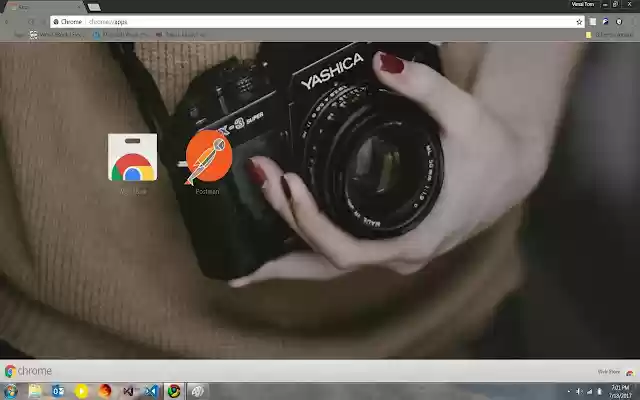Click the round blue extension icon
This screenshot has width=640, height=400.
pos(606,22)
